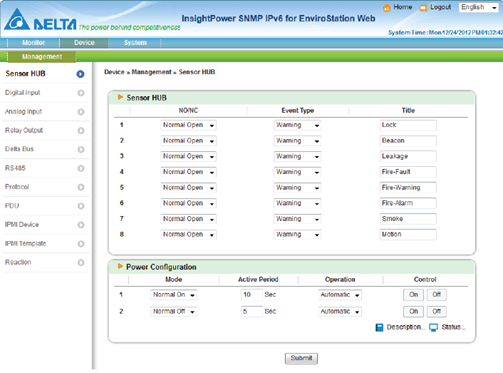This screenshot has height=373, width=503.
Task: Go to Protocol in sidebar
Action: tap(17, 187)
